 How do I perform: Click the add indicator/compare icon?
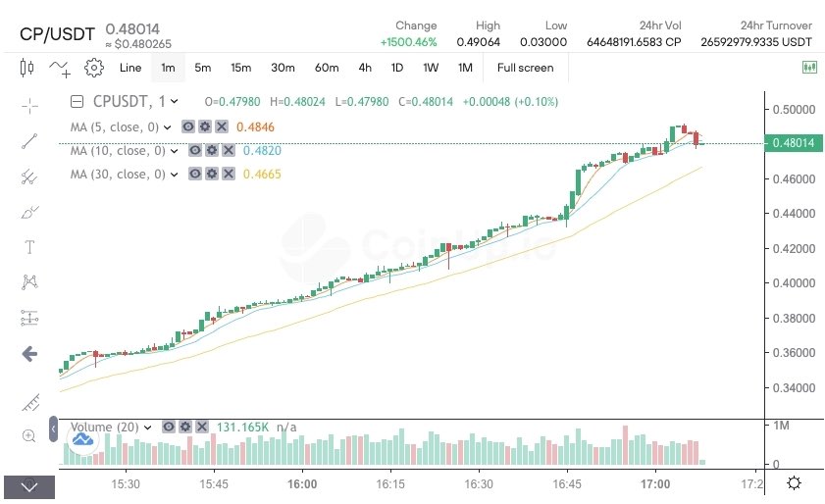pos(60,68)
